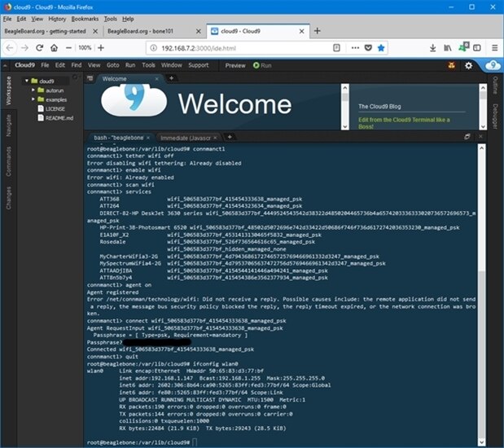Switch to Immediate (Javascript) console tab
Viewport: 504px width, 448px height.
click(x=186, y=138)
